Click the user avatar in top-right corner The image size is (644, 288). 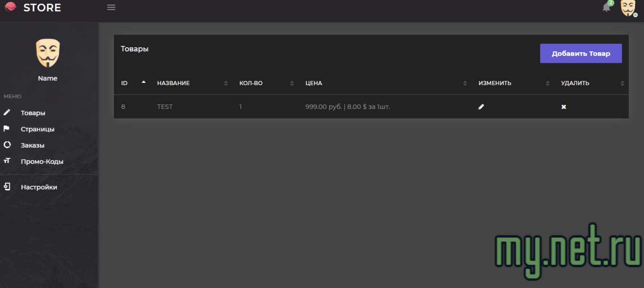tap(628, 8)
